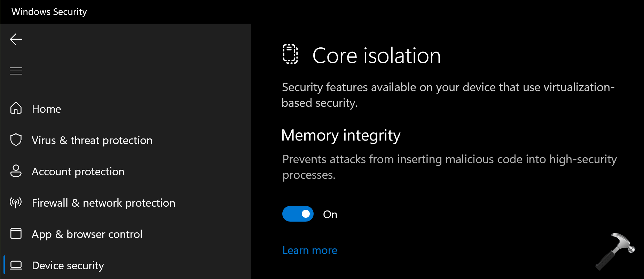This screenshot has width=644, height=279.
Task: Click the Firewall & network antenna icon
Action: pos(16,202)
